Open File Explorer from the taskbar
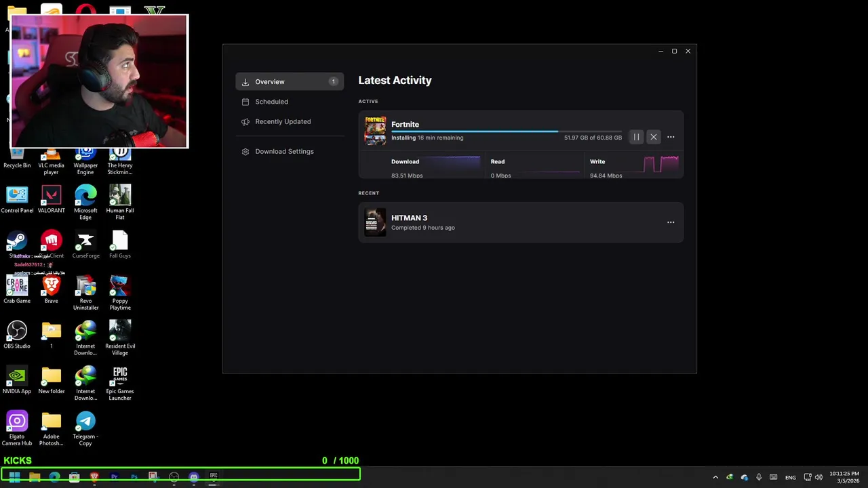 click(x=35, y=476)
